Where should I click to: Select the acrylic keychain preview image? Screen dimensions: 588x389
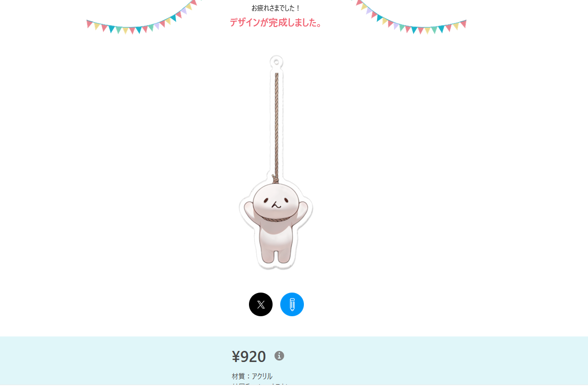tap(276, 162)
